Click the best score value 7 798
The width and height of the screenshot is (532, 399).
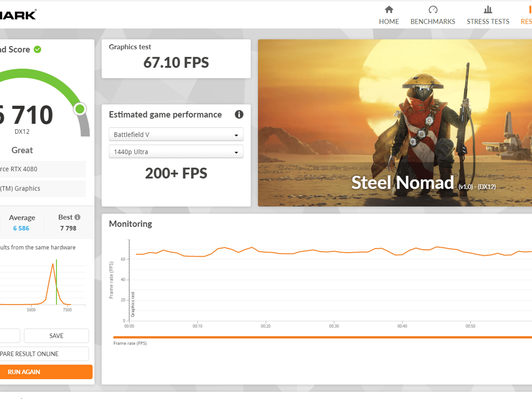(68, 228)
